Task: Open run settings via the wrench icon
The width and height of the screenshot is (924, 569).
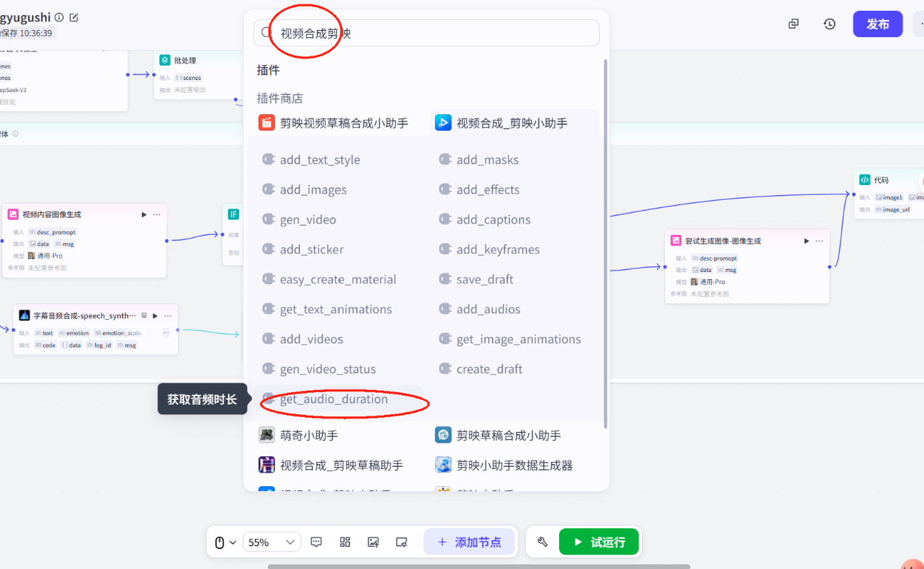Action: (542, 542)
